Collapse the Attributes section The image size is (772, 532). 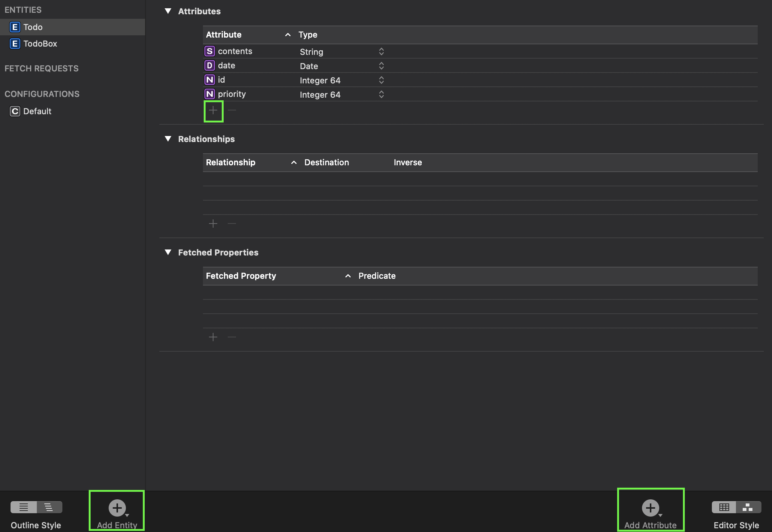(x=168, y=11)
